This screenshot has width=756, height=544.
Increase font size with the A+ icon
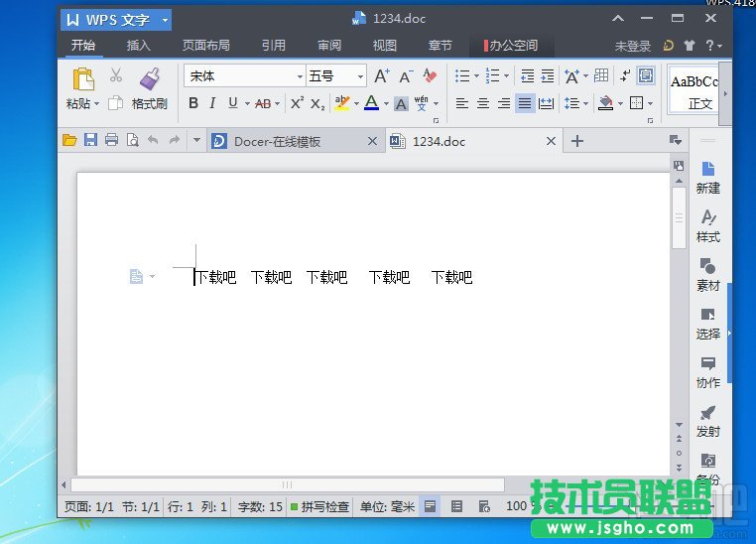[x=382, y=75]
